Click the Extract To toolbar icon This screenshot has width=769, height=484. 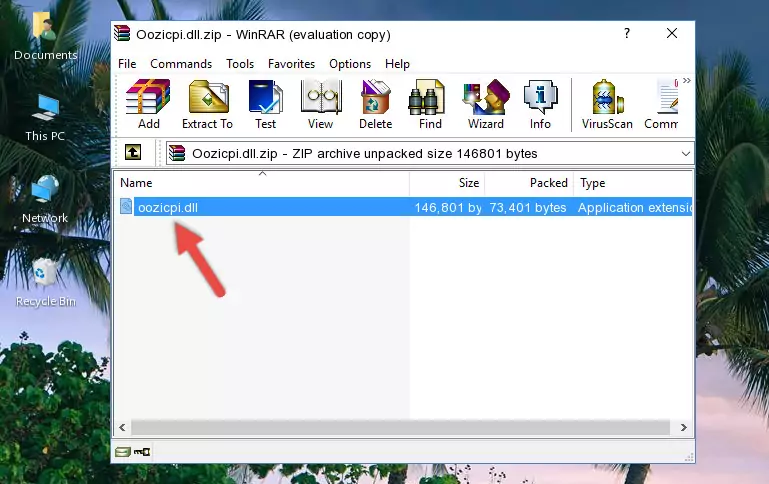click(207, 104)
